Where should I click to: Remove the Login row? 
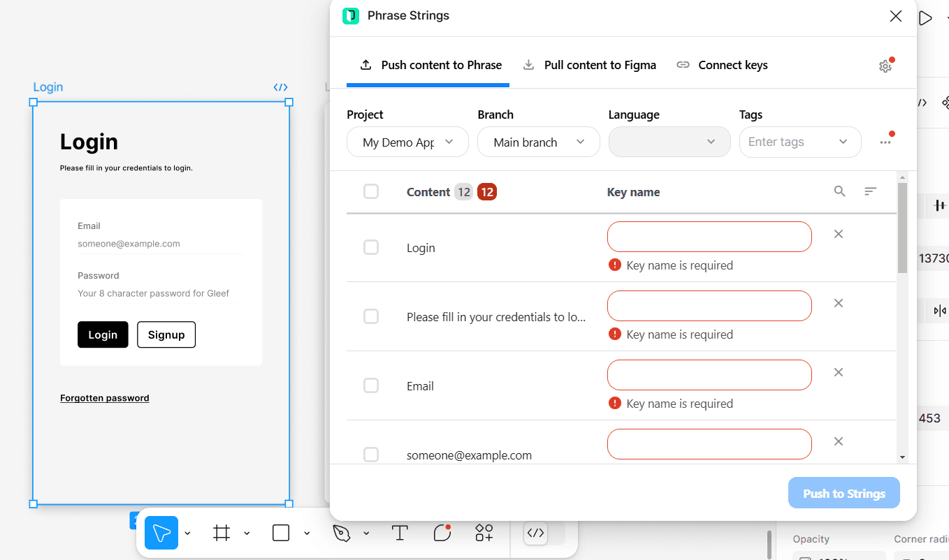pos(839,234)
